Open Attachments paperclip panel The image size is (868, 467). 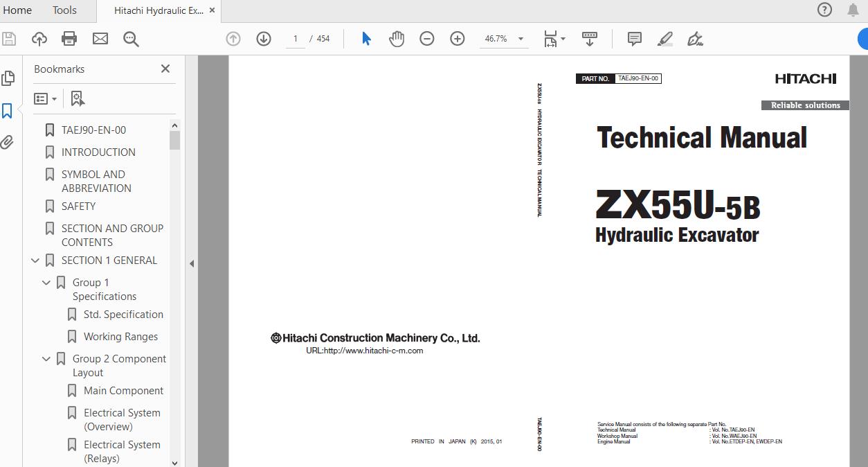coord(7,143)
